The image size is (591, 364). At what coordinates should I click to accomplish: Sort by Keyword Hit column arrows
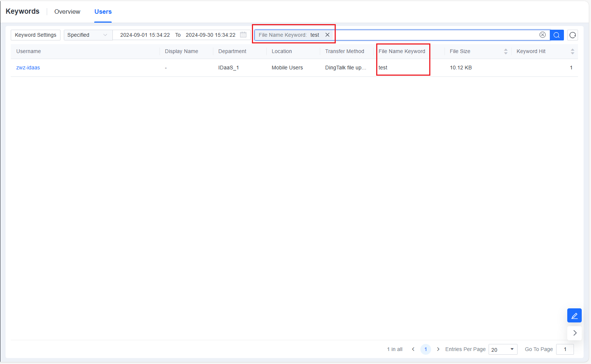pyautogui.click(x=572, y=51)
